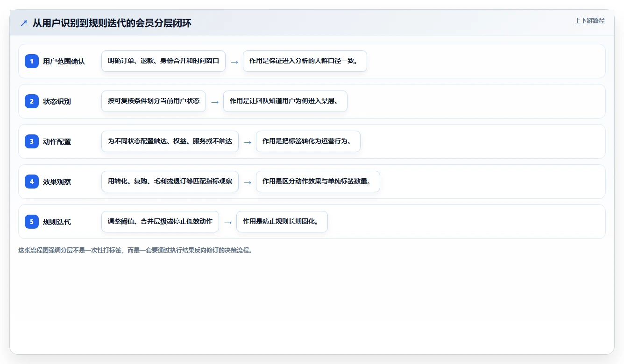Click the box 明确订单、退款、身份合并和时间窗口
This screenshot has width=624, height=364.
tap(163, 61)
